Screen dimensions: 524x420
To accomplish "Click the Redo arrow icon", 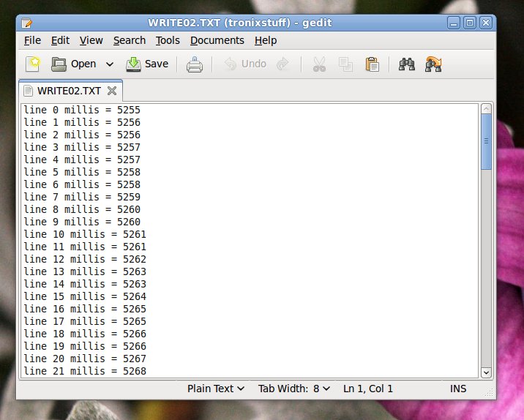I will (282, 64).
